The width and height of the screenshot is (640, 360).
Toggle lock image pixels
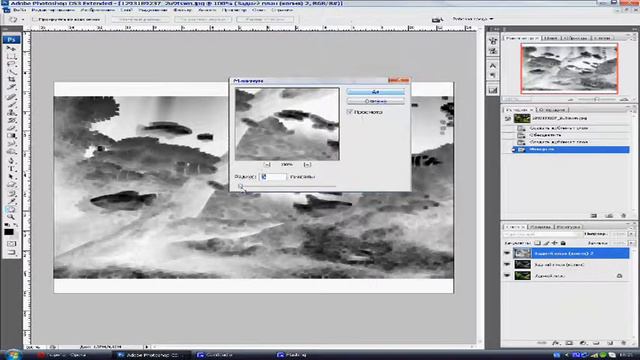pyautogui.click(x=547, y=243)
